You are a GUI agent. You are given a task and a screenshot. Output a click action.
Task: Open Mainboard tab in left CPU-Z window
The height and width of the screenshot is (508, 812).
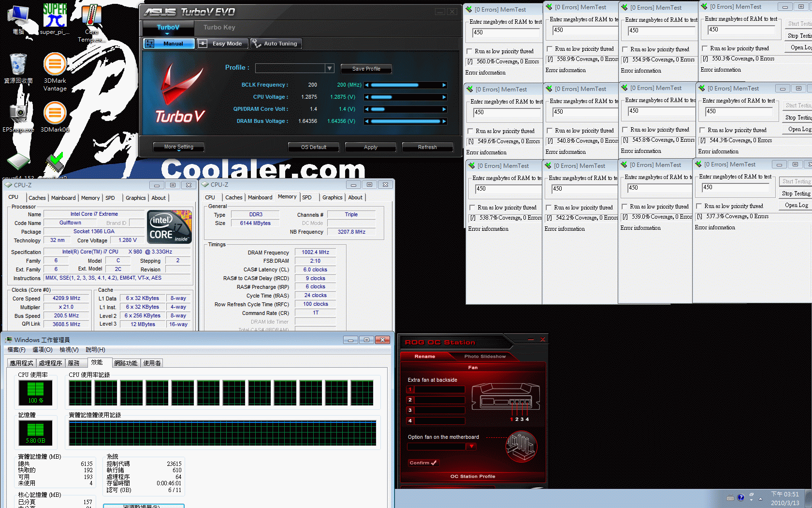coord(63,198)
